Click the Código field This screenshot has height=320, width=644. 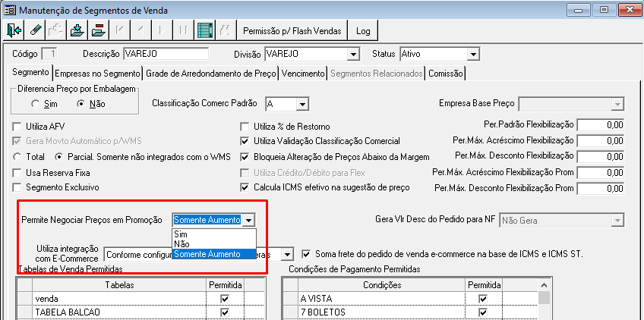point(49,54)
